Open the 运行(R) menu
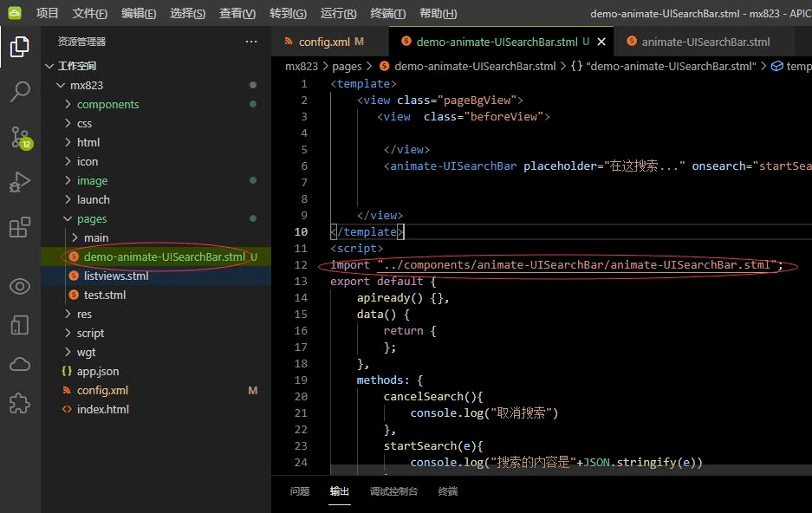 (338, 14)
